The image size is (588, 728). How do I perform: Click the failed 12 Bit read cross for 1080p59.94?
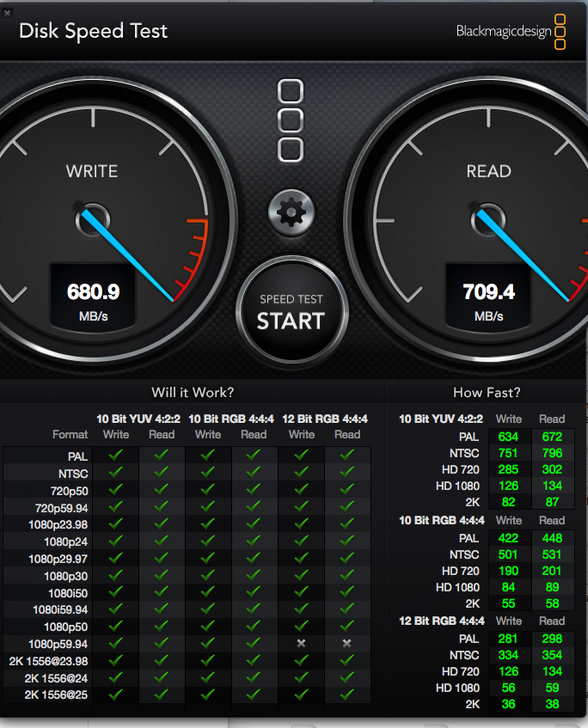(x=346, y=643)
